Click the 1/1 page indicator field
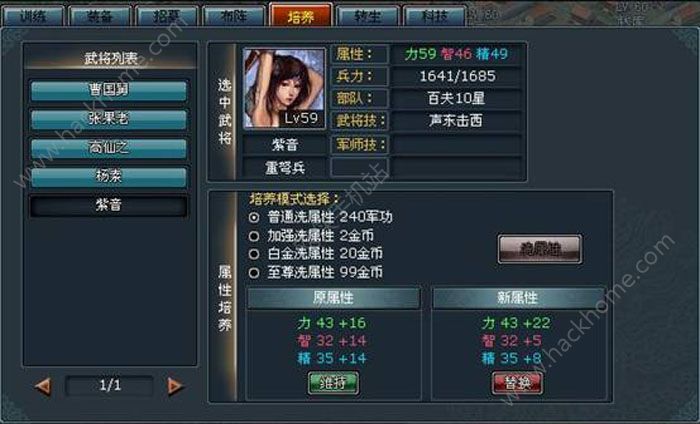Image resolution: width=700 pixels, height=424 pixels. 110,386
